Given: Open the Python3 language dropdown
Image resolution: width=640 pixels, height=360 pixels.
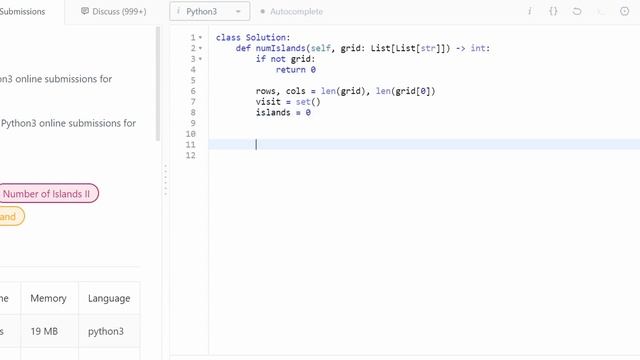Looking at the screenshot, I should tap(209, 11).
